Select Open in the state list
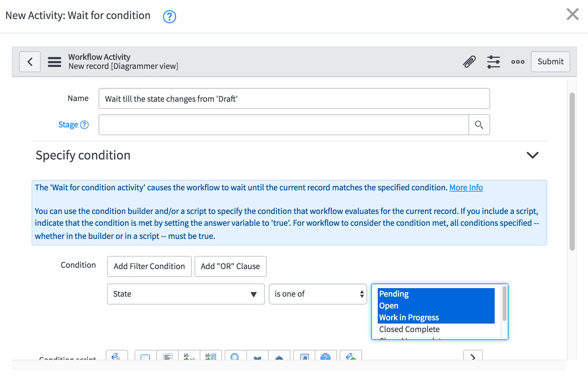588x380 pixels. [436, 306]
